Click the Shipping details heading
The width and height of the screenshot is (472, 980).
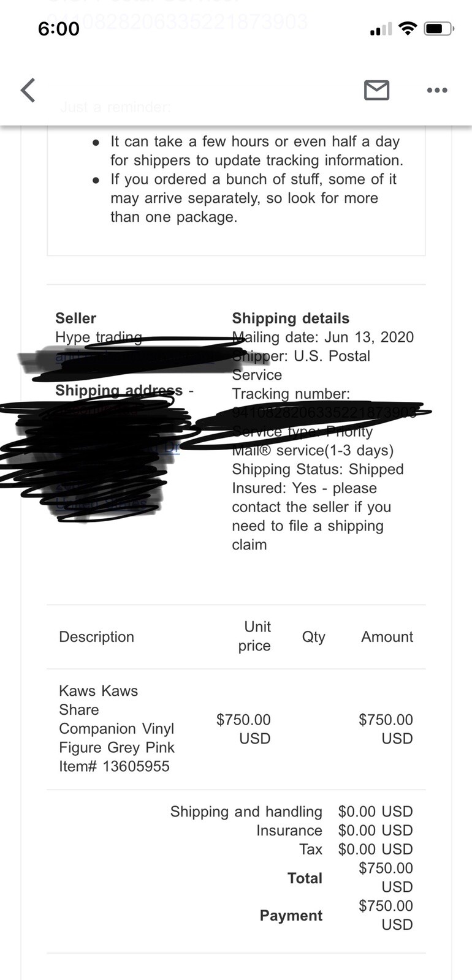pos(291,318)
